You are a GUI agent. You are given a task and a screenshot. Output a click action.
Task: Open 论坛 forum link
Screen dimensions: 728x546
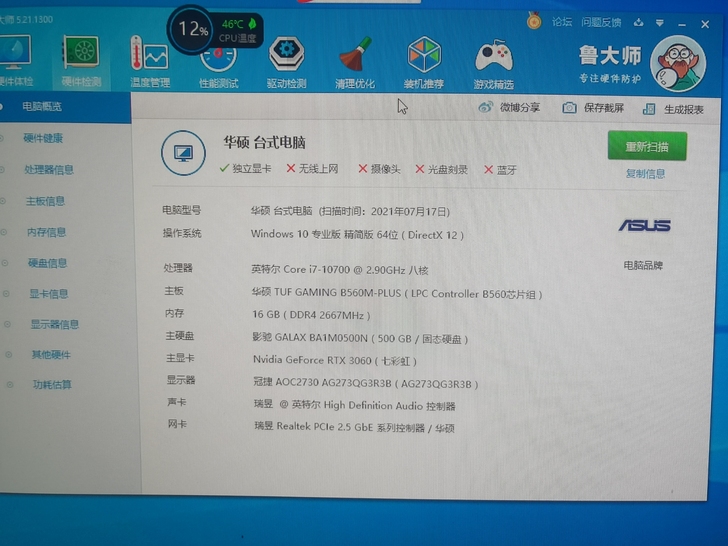[x=562, y=22]
